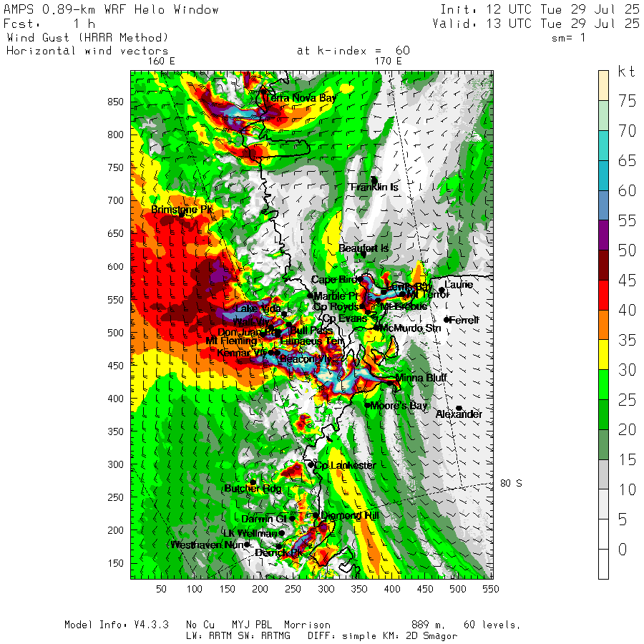The width and height of the screenshot is (644, 644).
Task: Click the 'Wind Gust (HRRR Method)' heading
Action: pos(87,38)
